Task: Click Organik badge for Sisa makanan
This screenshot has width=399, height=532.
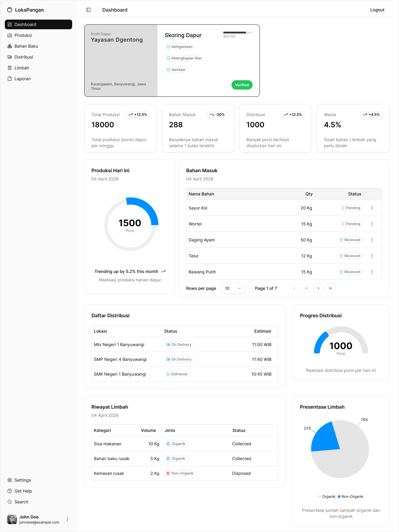Action: point(176,444)
